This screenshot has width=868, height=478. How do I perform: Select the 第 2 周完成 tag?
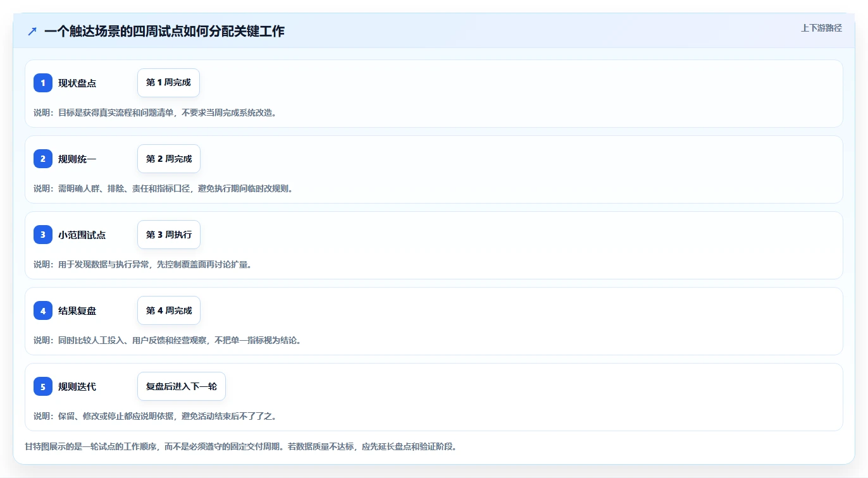click(x=169, y=159)
